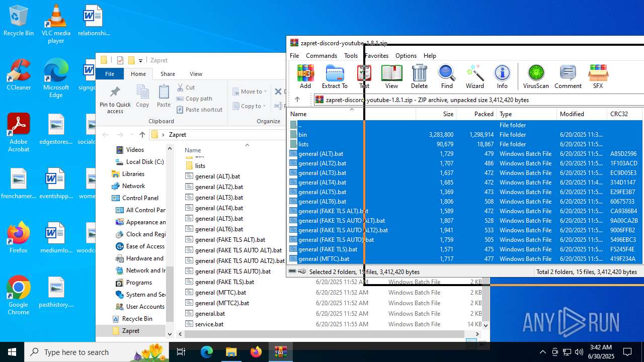This screenshot has height=362, width=644.
Task: Click Copy path in Explorer ribbon
Action: click(194, 99)
